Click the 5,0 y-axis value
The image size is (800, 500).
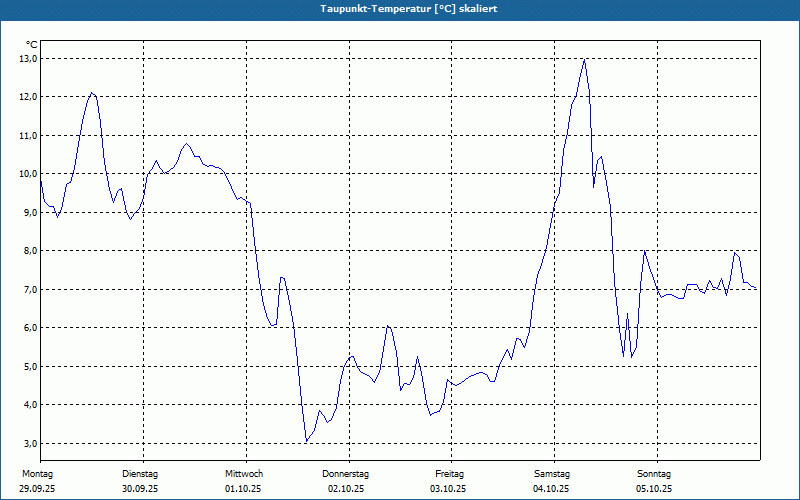(x=31, y=366)
